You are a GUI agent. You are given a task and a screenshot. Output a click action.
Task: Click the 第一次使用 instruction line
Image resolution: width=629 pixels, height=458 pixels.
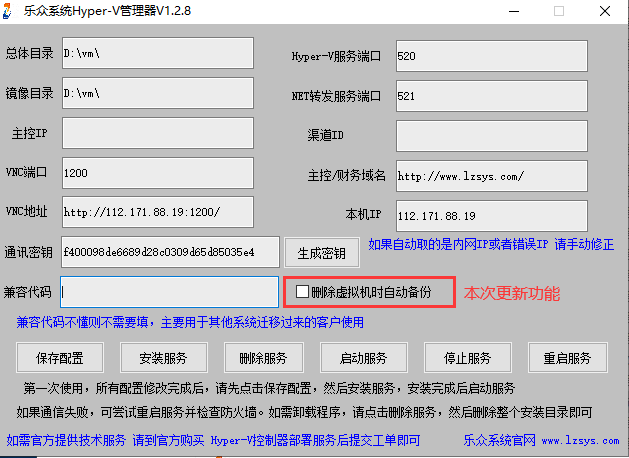pos(269,388)
